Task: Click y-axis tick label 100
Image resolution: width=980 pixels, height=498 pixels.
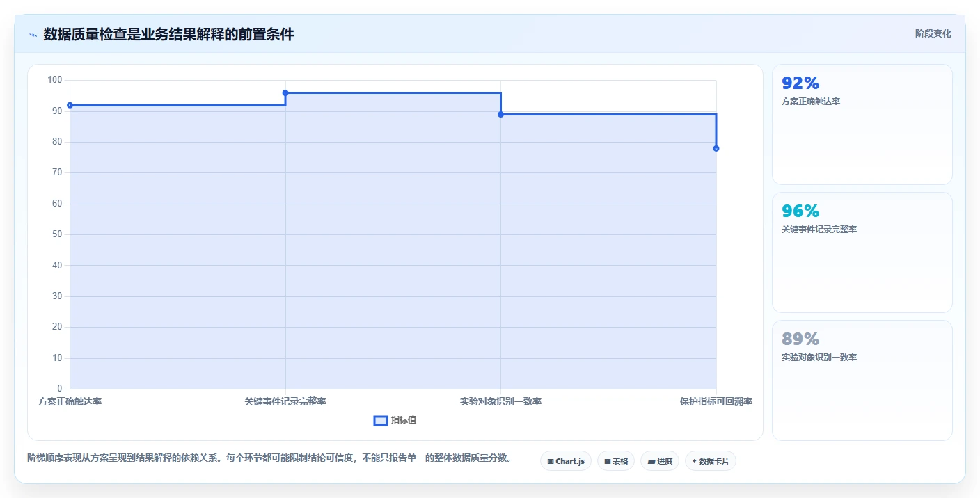Action: point(55,80)
